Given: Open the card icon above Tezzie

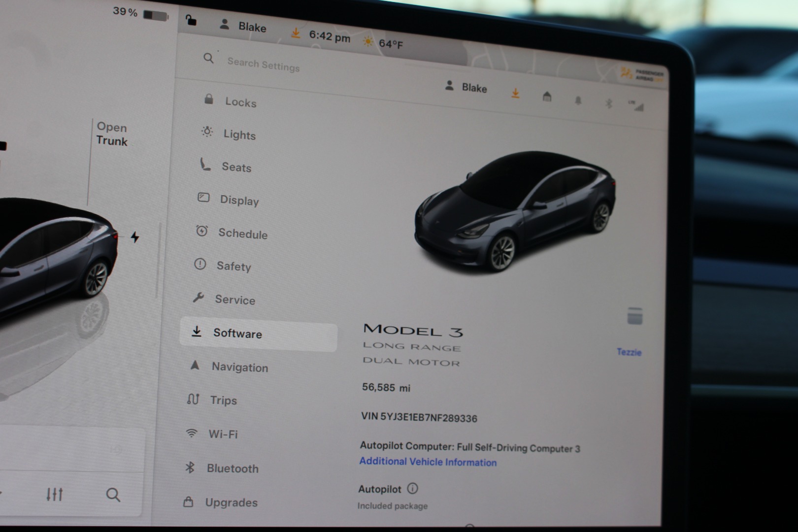Looking at the screenshot, I should (635, 316).
